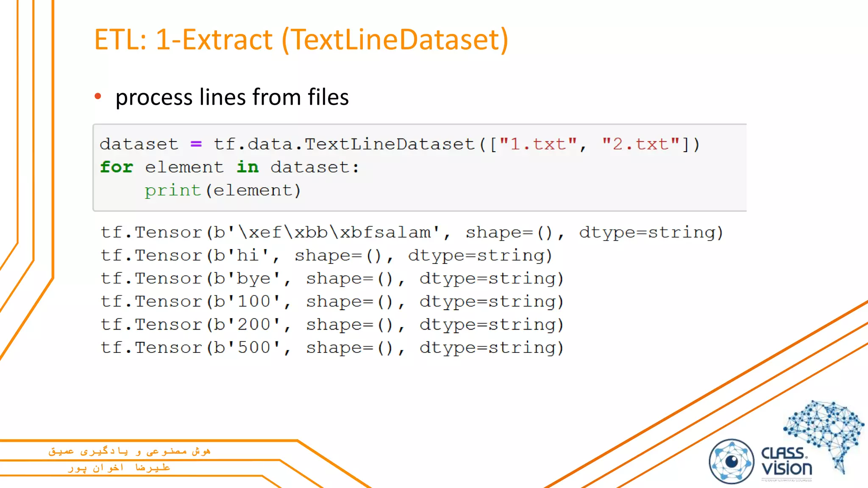Click the output line with b'500'
This screenshot has width=868, height=488.
point(332,348)
